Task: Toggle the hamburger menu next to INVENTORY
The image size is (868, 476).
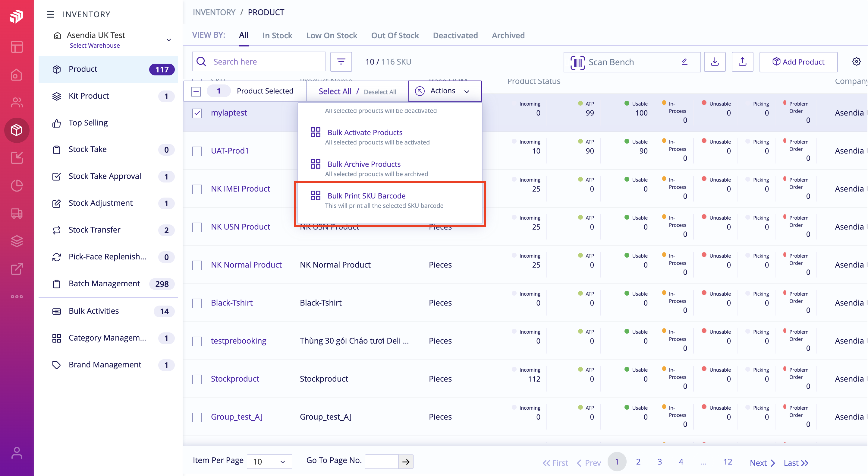Action: (x=51, y=14)
